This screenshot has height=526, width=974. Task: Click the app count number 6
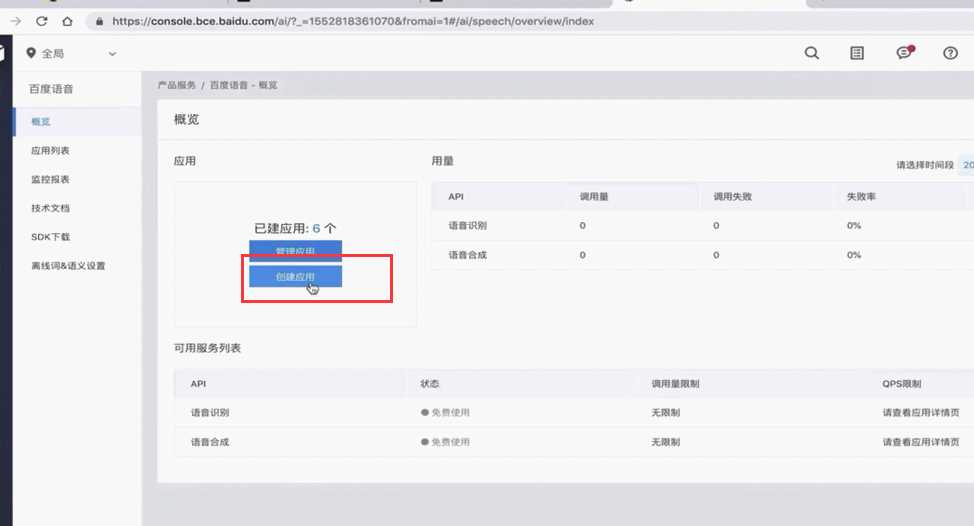point(316,229)
